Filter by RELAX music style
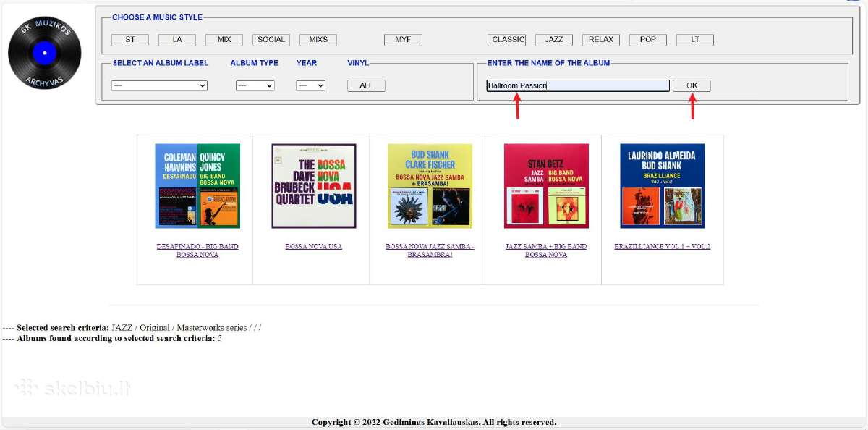 coord(601,40)
